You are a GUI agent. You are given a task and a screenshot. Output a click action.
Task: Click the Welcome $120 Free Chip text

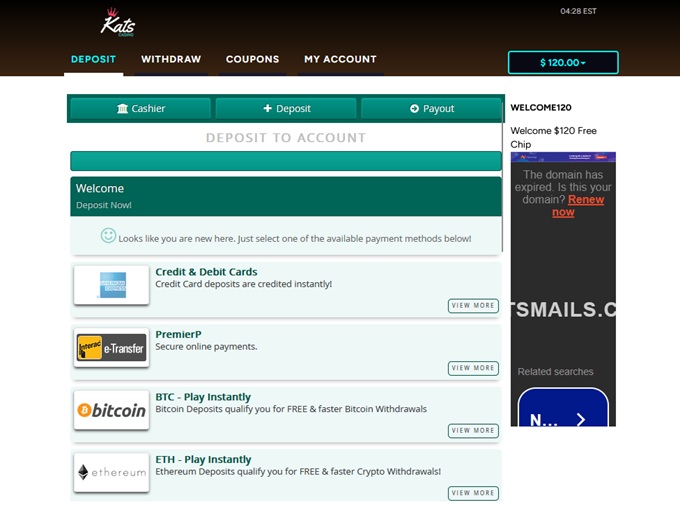pos(553,137)
